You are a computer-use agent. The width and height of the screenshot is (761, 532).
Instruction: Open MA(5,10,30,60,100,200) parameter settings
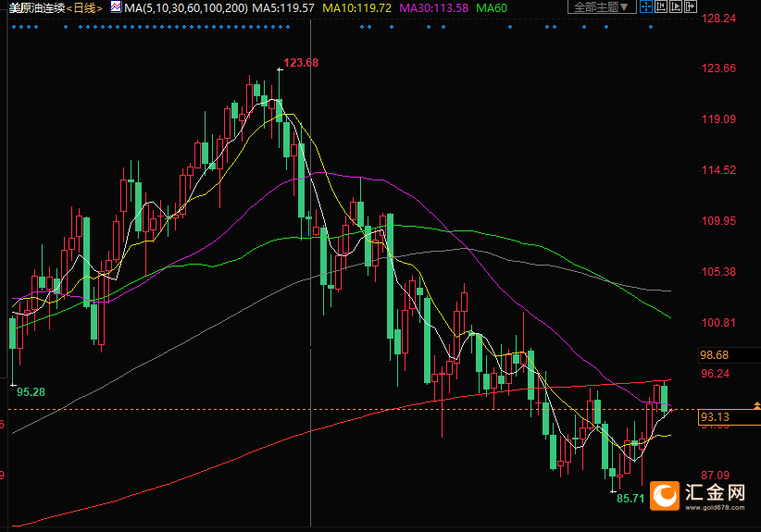(x=186, y=8)
